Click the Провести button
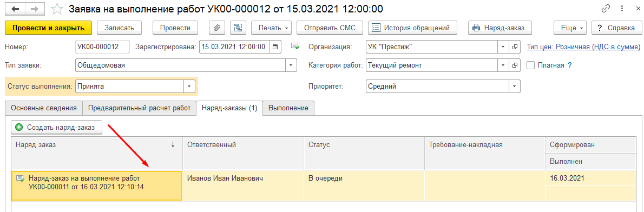The image size is (644, 212). coord(175,28)
